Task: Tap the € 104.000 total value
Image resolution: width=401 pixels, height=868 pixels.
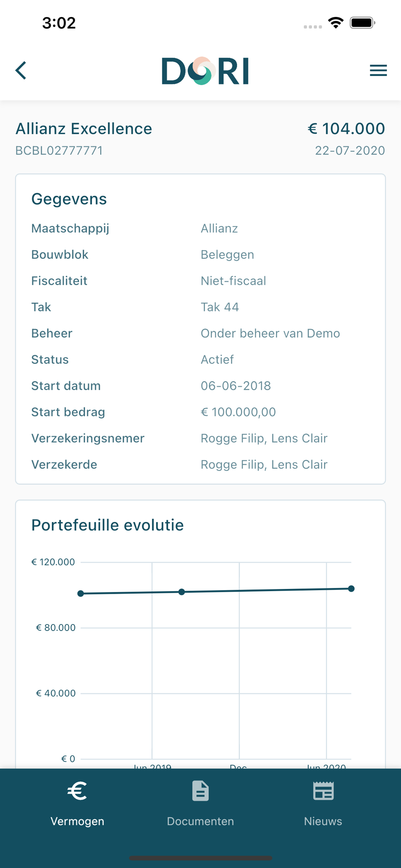Action: coord(346,128)
